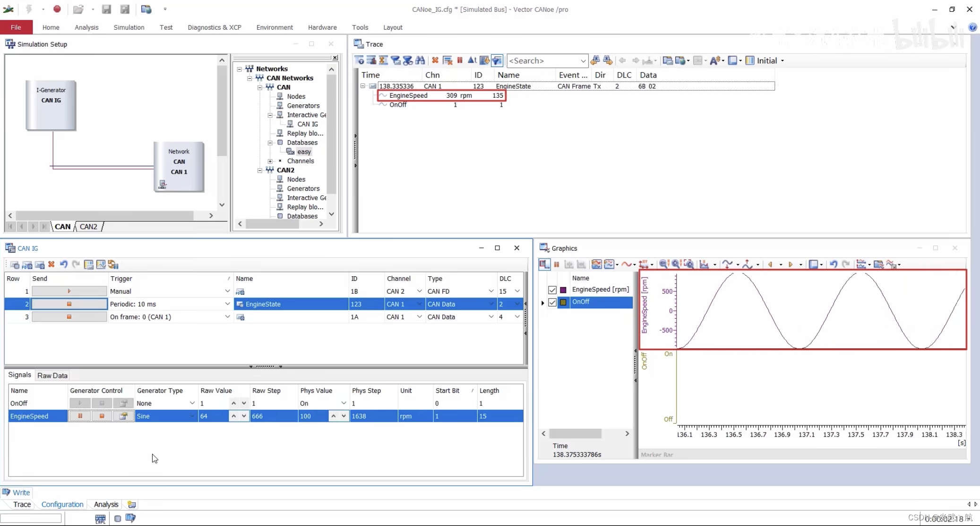Click the red Stop measurement icon
The width and height of the screenshot is (980, 526).
57,9
